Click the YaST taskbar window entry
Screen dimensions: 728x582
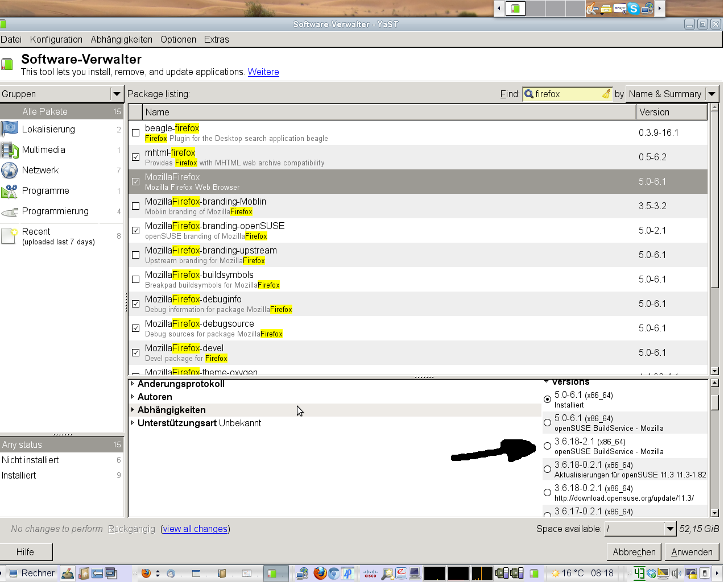point(276,573)
